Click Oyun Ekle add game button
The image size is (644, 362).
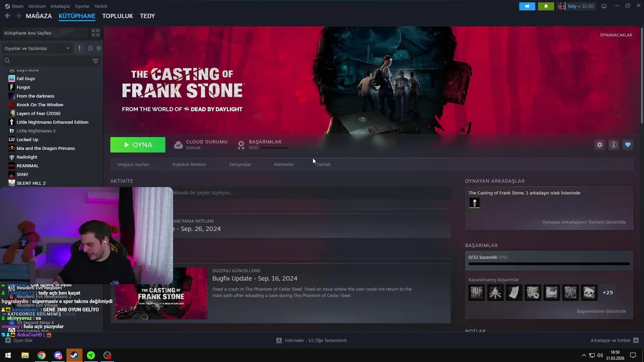tap(19, 340)
